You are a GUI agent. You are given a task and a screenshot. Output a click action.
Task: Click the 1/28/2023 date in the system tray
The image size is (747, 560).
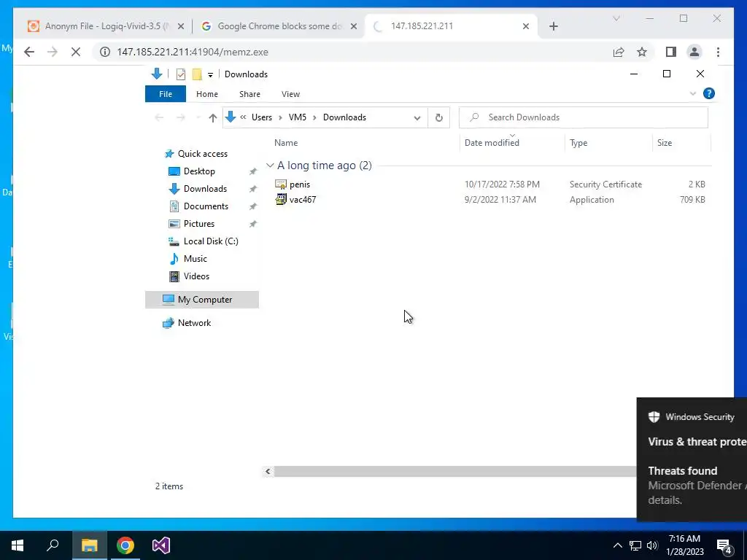(684, 552)
